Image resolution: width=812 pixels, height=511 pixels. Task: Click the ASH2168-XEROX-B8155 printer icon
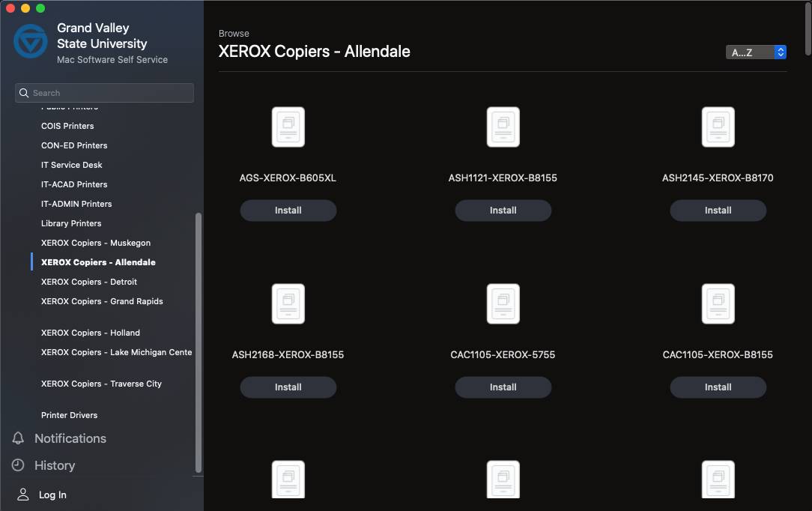[288, 303]
